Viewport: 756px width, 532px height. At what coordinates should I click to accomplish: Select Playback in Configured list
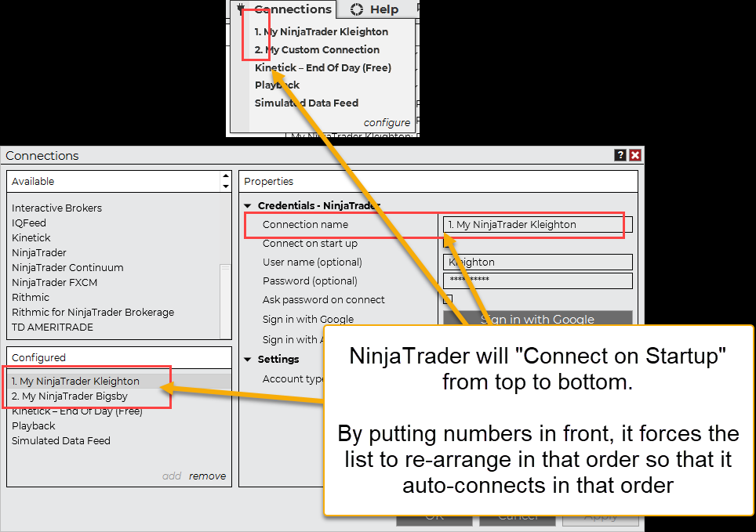point(33,426)
